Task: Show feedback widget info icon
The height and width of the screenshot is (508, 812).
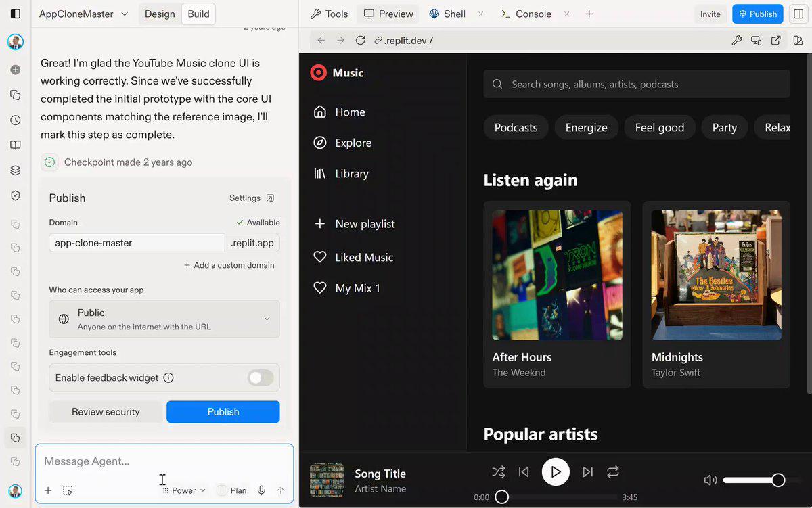Action: coord(168,377)
